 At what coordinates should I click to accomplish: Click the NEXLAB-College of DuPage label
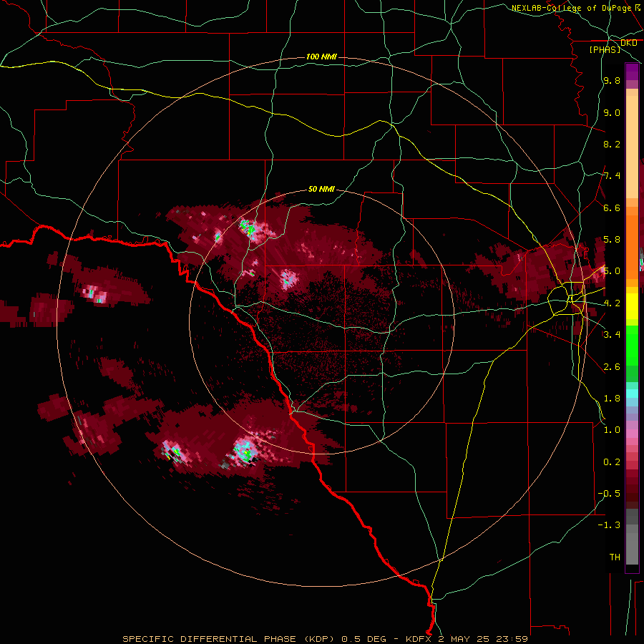tap(571, 8)
